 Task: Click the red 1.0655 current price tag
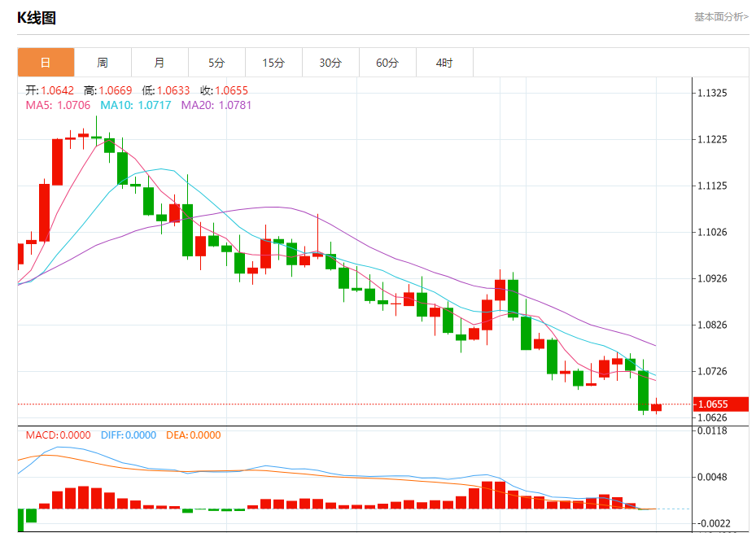coord(721,404)
